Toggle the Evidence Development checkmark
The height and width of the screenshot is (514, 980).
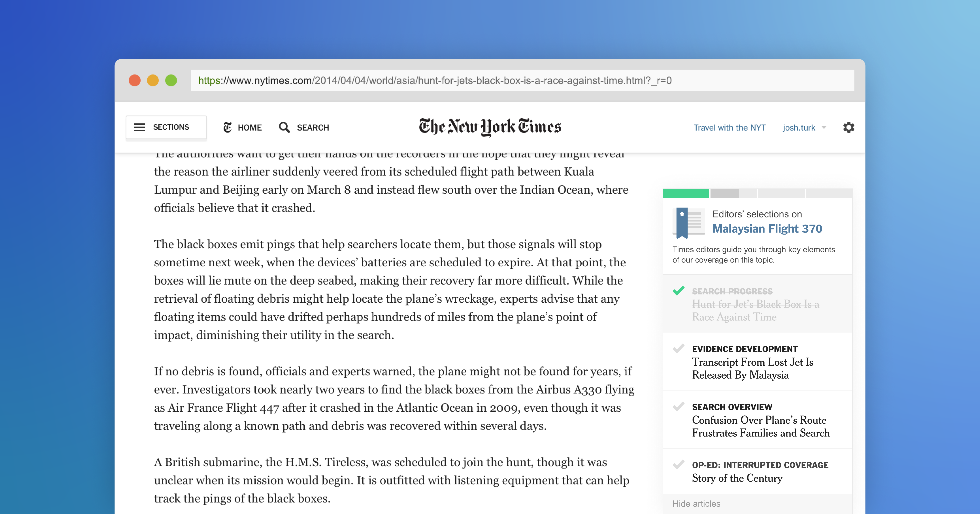click(678, 348)
